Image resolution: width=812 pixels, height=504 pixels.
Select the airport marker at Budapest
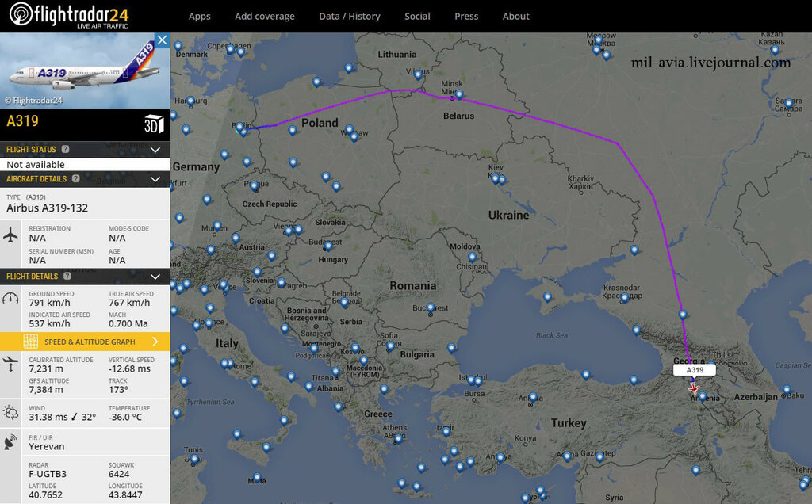327,246
